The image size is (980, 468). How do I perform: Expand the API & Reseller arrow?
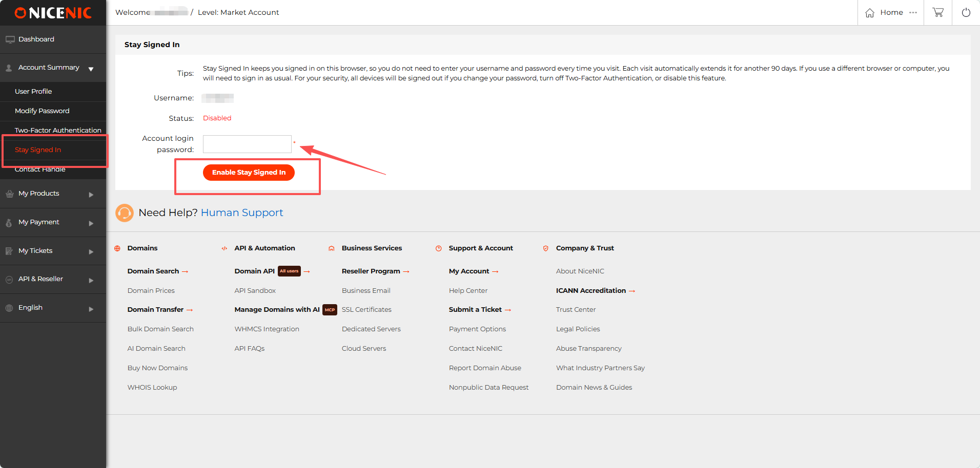tap(91, 281)
